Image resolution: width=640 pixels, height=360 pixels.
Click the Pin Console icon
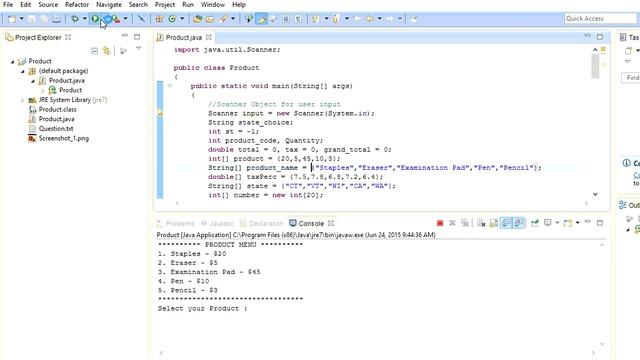(535, 223)
